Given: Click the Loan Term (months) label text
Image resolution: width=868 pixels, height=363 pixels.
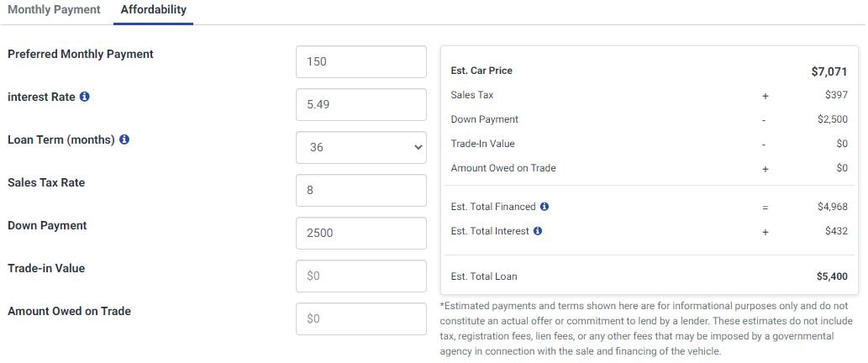Looking at the screenshot, I should click(x=61, y=140).
